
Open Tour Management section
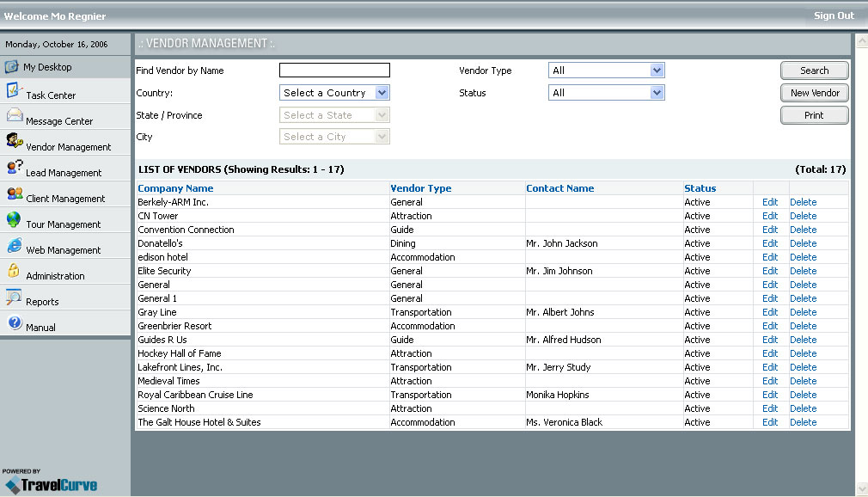tap(63, 224)
